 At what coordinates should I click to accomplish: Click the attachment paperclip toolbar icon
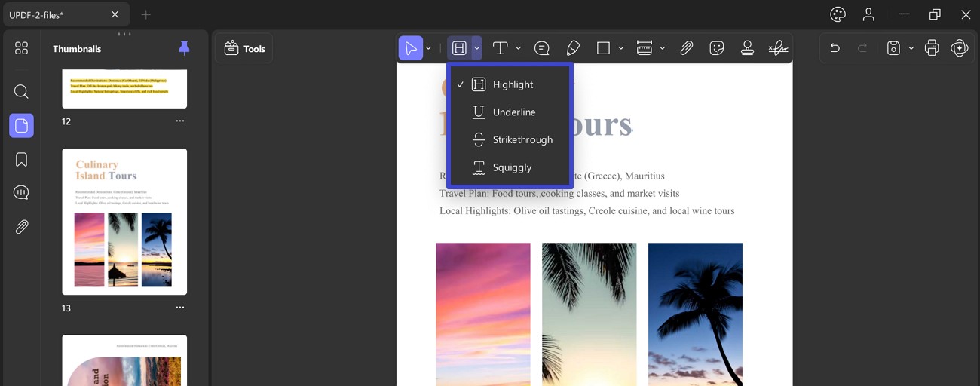tap(686, 48)
